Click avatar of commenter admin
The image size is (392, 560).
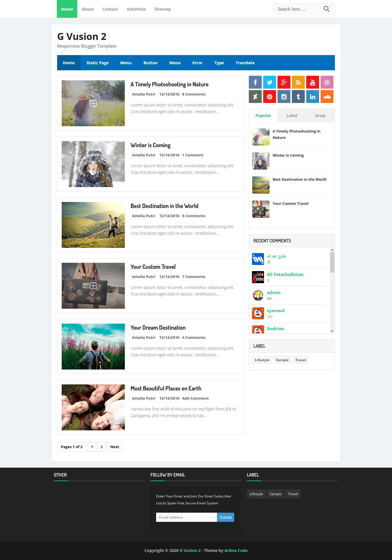click(x=258, y=295)
